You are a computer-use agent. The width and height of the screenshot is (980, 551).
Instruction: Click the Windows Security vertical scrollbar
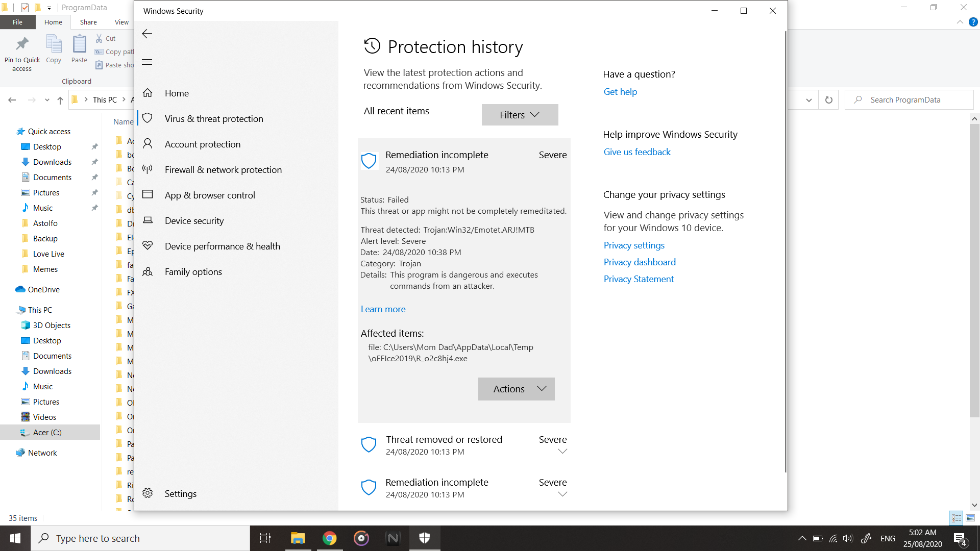point(785,250)
